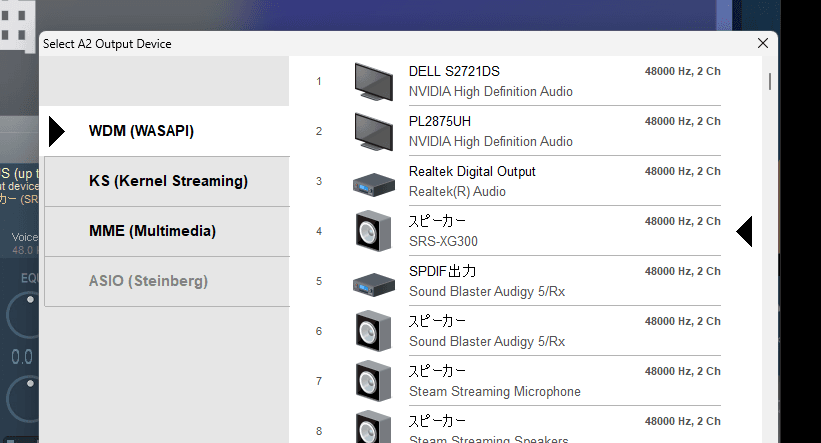Click row number 5 in device list
821x443 pixels.
[318, 282]
